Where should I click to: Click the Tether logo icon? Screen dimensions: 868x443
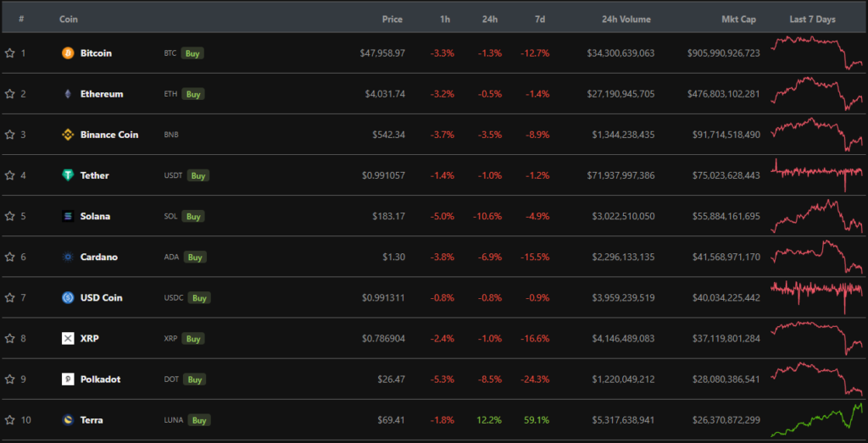[x=68, y=175]
